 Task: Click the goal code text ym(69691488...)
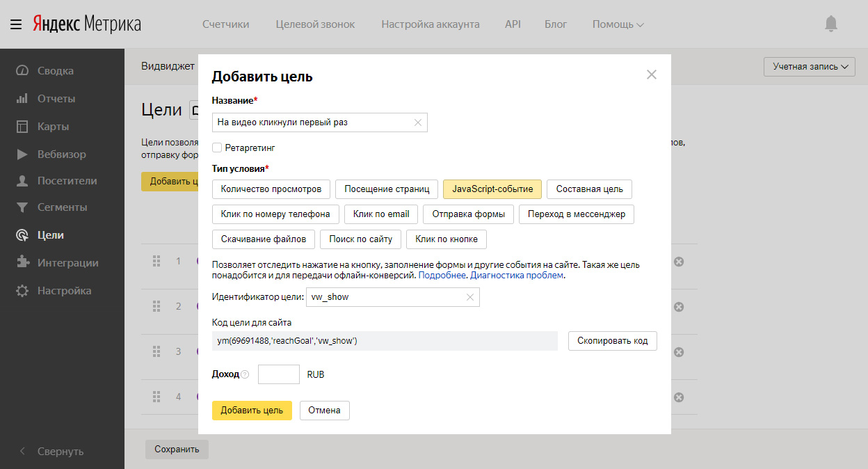pyautogui.click(x=287, y=341)
